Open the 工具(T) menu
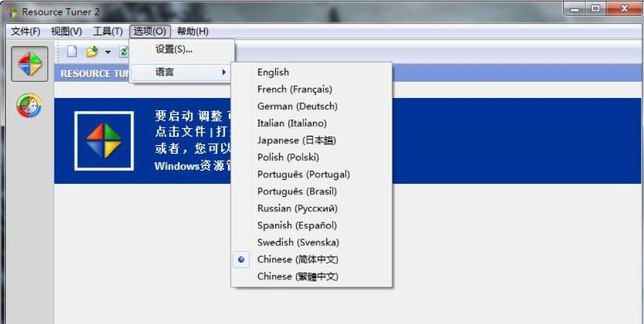 click(x=108, y=32)
